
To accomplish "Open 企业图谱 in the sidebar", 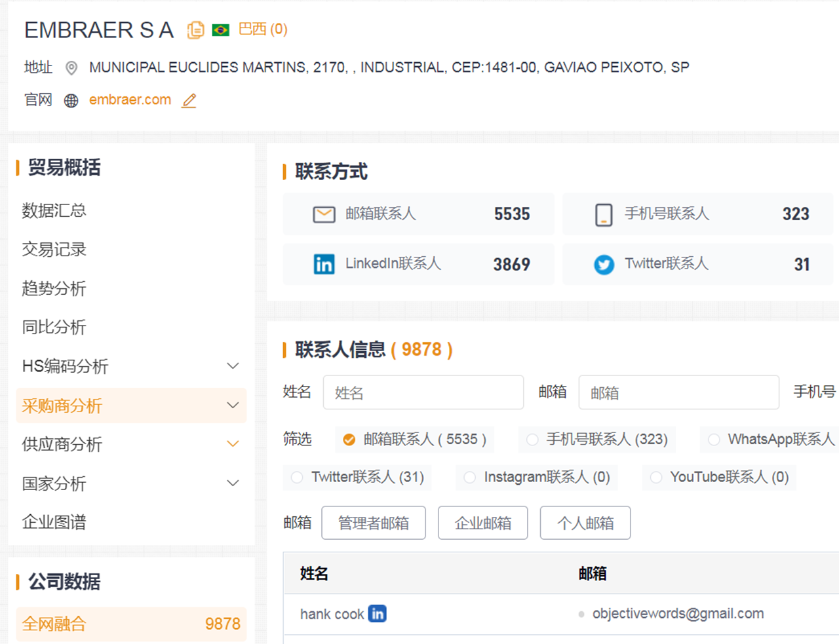I will tap(54, 522).
